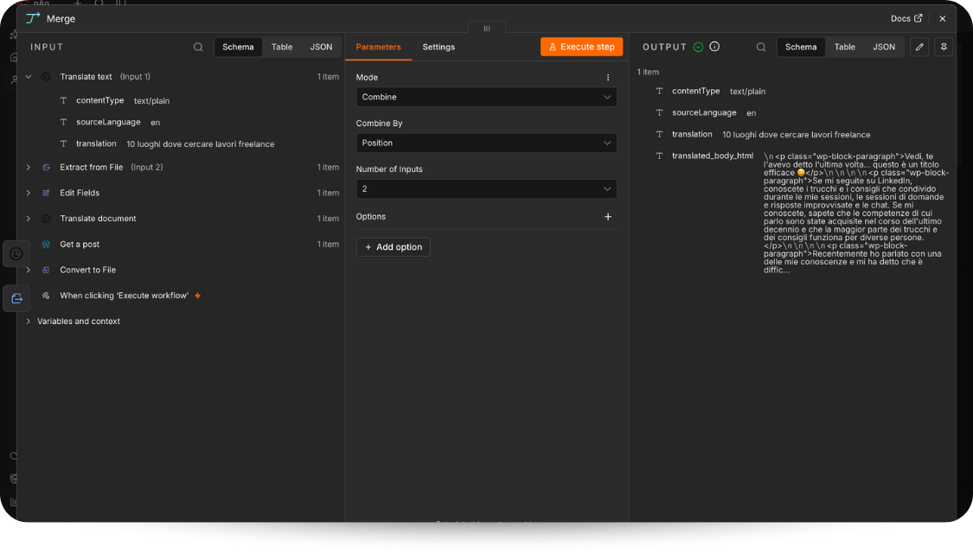Click the translated_body_html output field
Viewport: 973px width, 560px height.
point(713,156)
